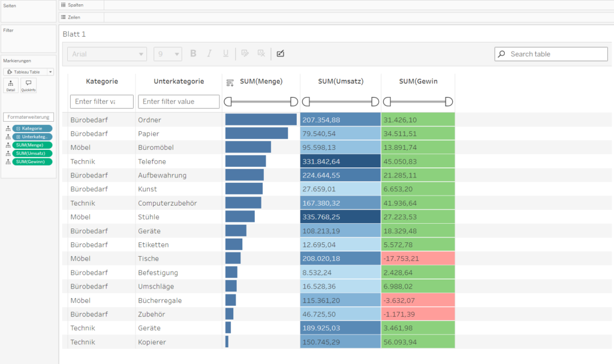Click the 56.093,94 Gewinn cell
This screenshot has height=364, width=614.
[x=418, y=342]
